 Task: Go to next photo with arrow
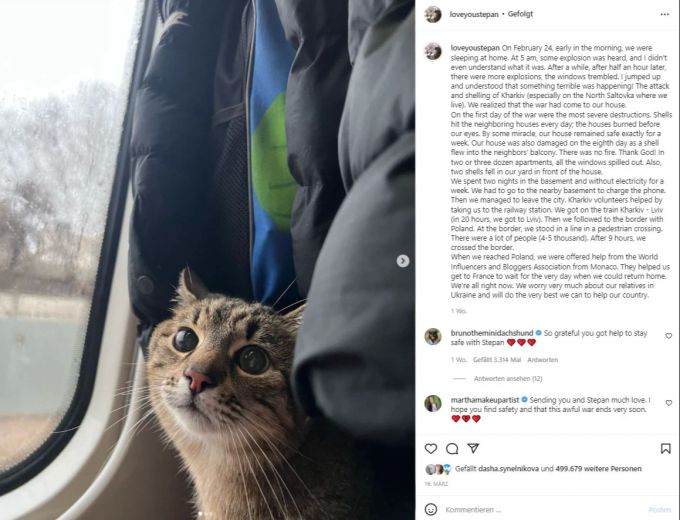click(x=403, y=261)
